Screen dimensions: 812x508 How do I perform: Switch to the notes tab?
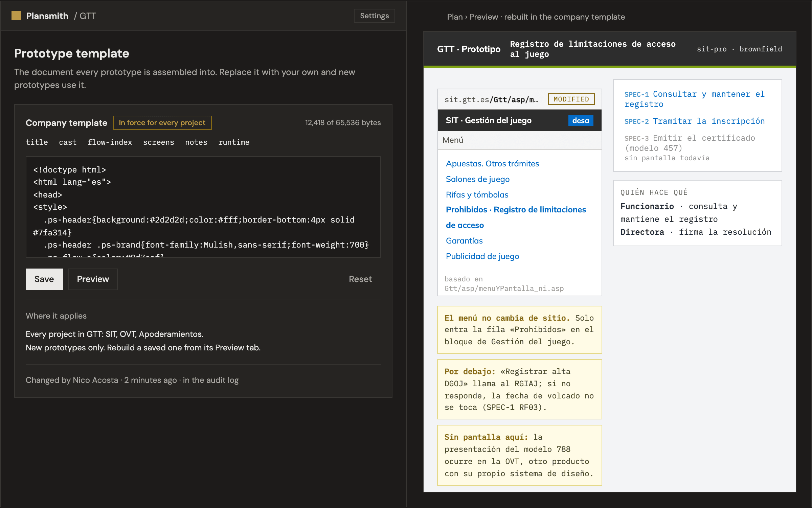[196, 142]
